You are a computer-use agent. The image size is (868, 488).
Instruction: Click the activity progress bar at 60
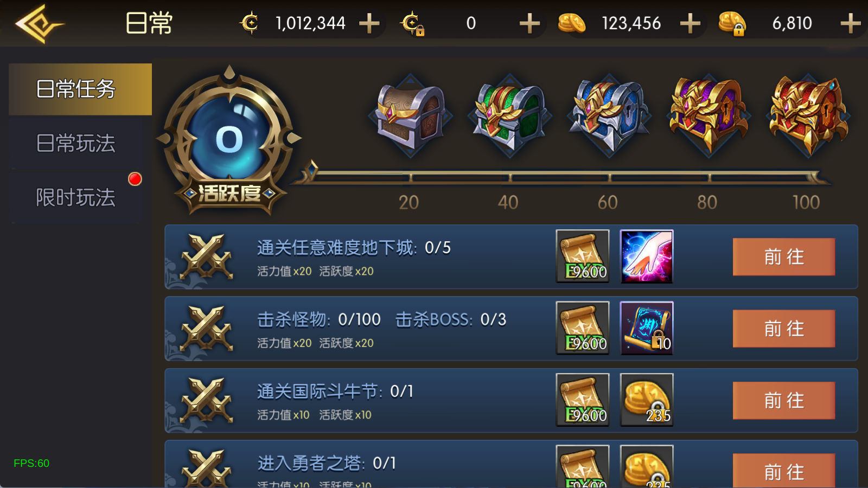[609, 177]
